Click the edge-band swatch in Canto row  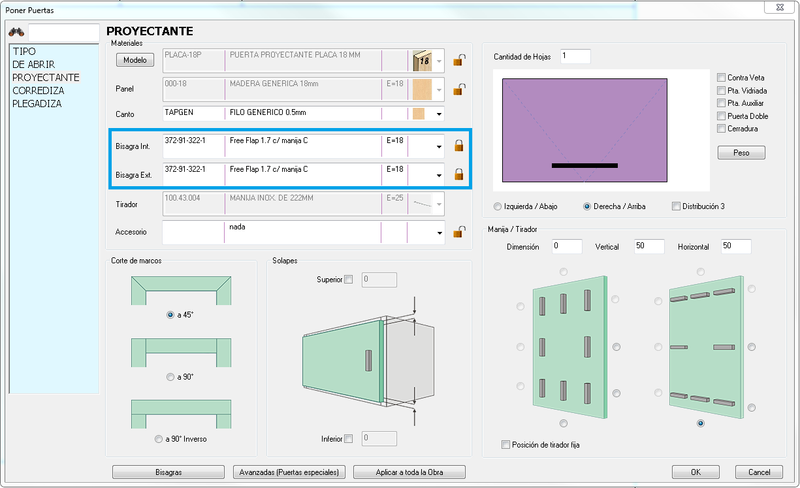(419, 113)
